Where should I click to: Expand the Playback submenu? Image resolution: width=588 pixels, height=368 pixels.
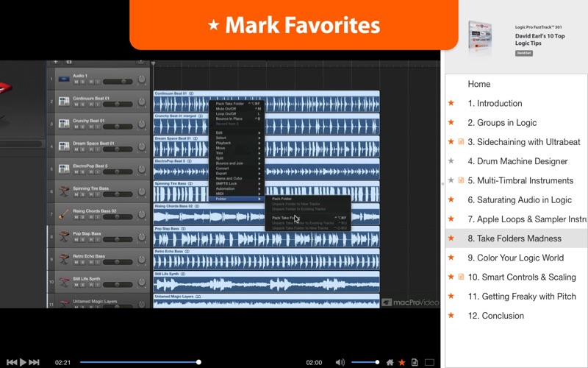[237, 143]
